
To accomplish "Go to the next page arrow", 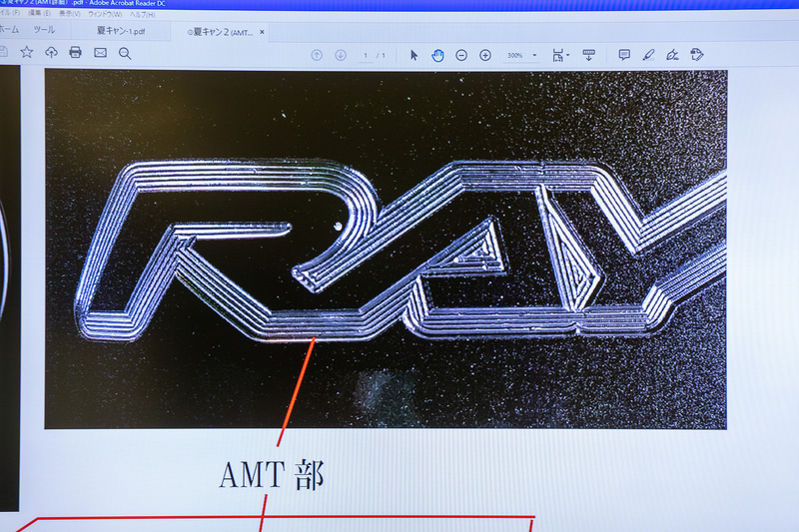I will 341,55.
